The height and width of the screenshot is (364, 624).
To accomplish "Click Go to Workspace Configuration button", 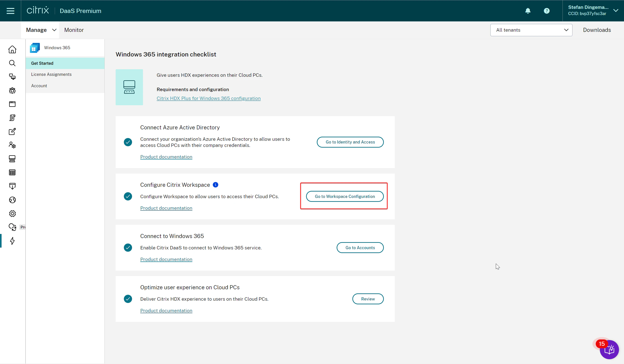I will [345, 196].
